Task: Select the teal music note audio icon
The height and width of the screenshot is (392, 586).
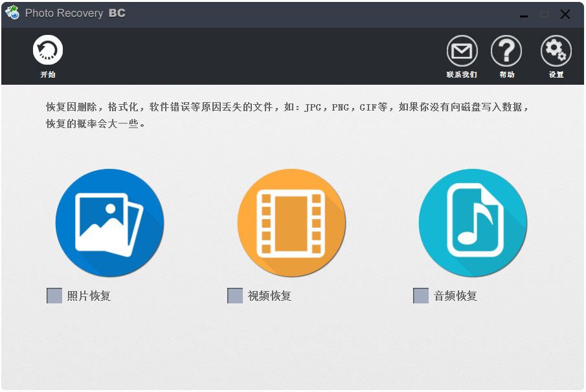Action: 473,223
